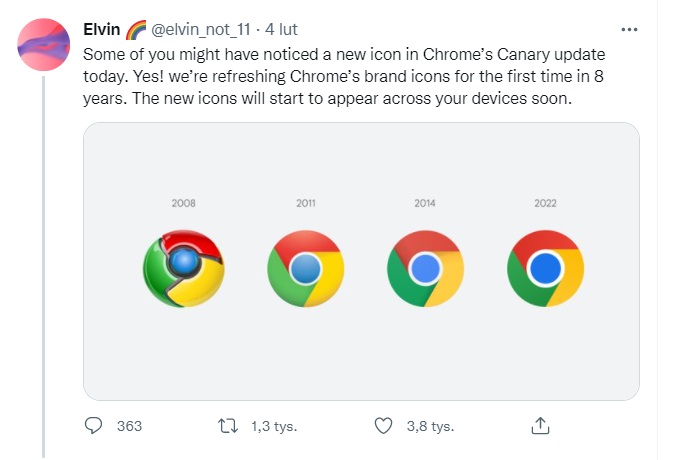This screenshot has width=676, height=460.
Task: Click the '4 lut' tweet timestamp
Action: [x=283, y=30]
